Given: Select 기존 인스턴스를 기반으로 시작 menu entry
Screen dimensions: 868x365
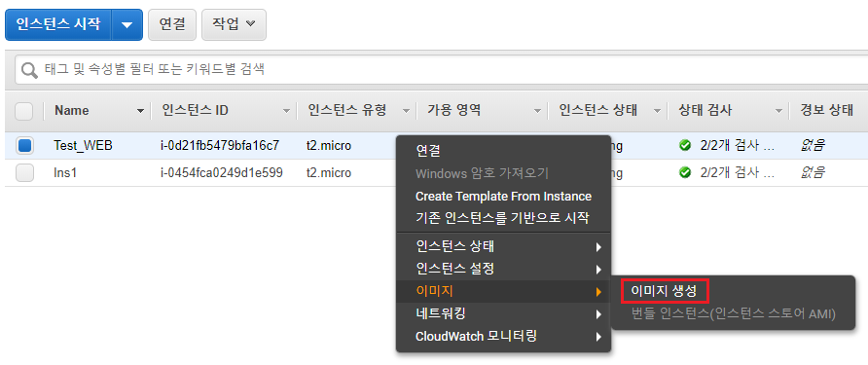Looking at the screenshot, I should (503, 218).
